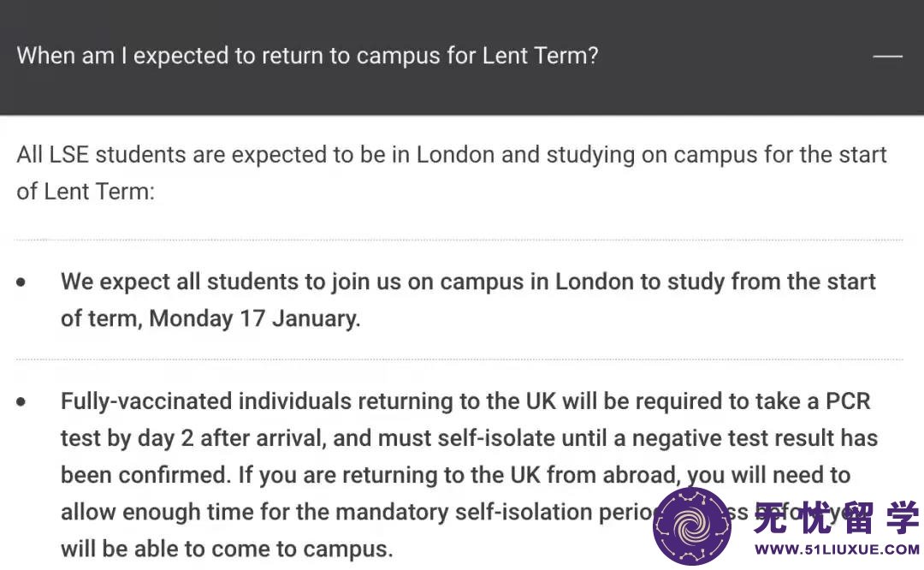Click the bullet dot before 'We expect all students'
This screenshot has width=924, height=570.
click(21, 282)
